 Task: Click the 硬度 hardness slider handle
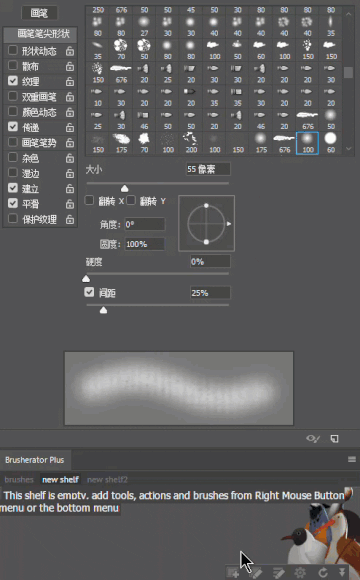(x=86, y=279)
